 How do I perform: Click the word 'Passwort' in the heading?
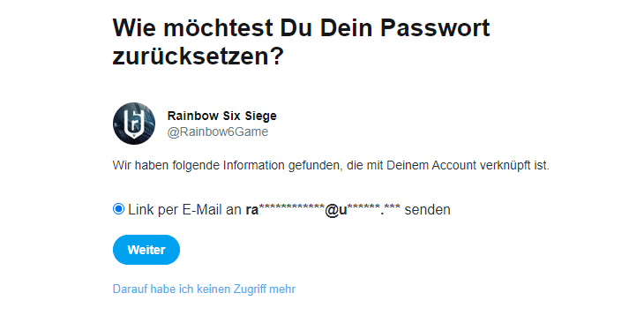point(435,28)
